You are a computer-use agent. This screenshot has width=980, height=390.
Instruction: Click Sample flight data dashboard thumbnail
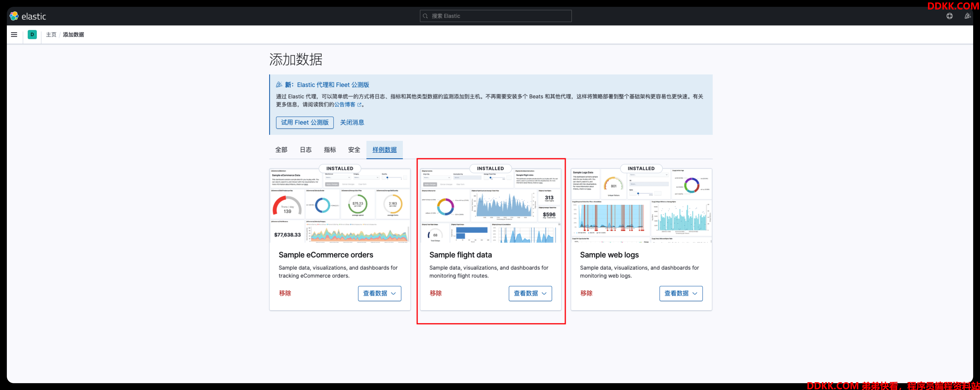pos(490,206)
